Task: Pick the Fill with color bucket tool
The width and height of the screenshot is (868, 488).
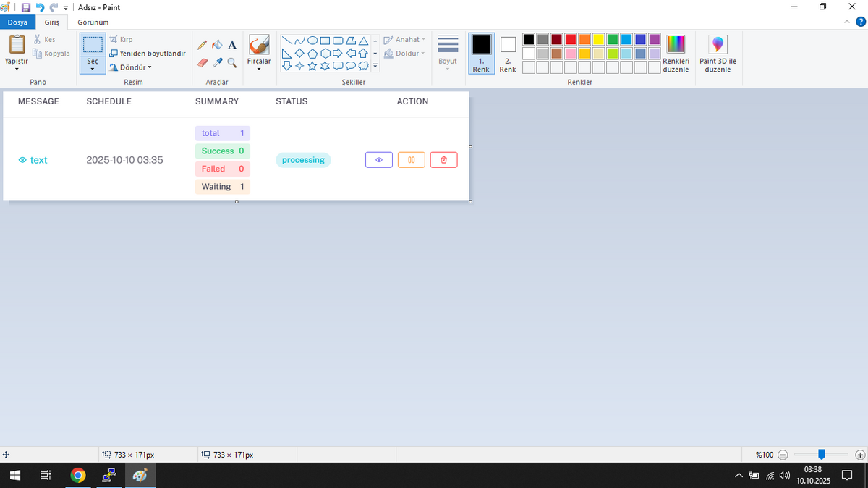Action: point(217,45)
